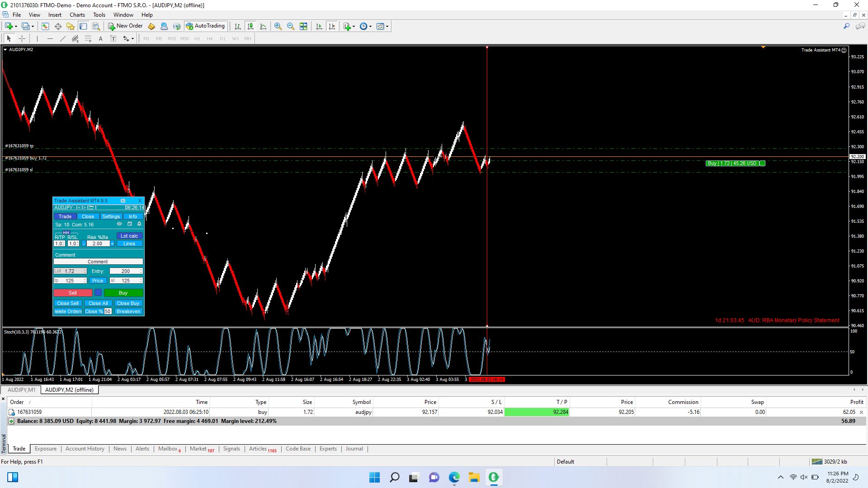The width and height of the screenshot is (868, 488).
Task: Click the Comment input field
Action: pyautogui.click(x=98, y=262)
